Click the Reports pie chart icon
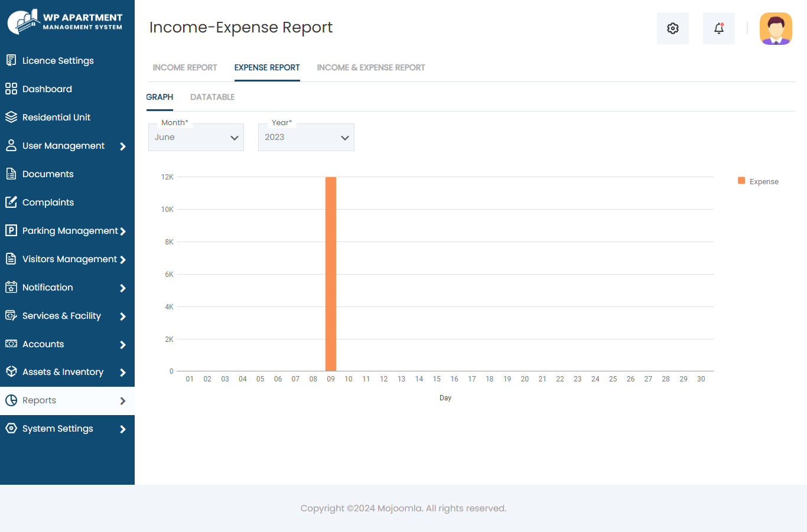Image resolution: width=807 pixels, height=532 pixels. [x=11, y=400]
